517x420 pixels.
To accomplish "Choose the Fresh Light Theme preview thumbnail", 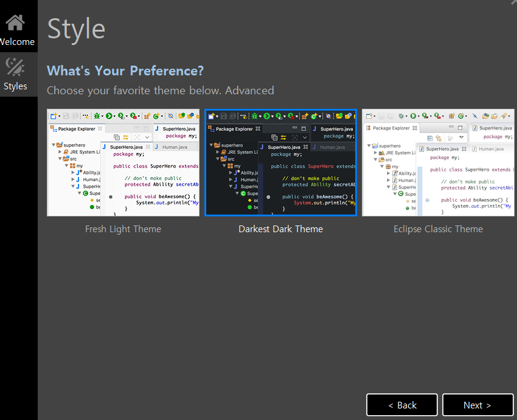I will click(x=123, y=162).
